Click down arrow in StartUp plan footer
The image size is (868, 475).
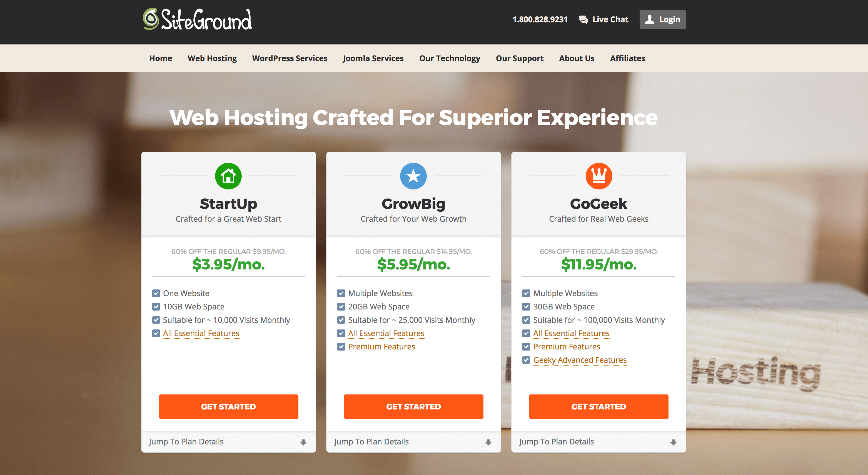click(x=303, y=442)
